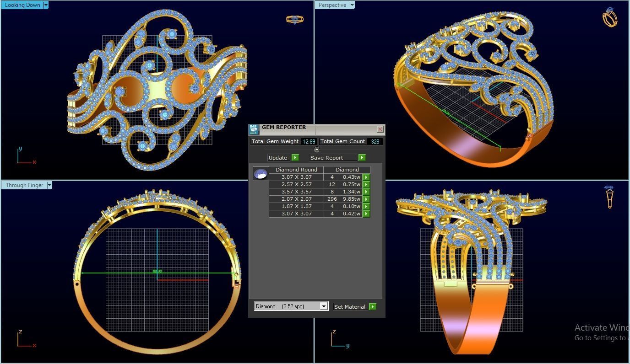This screenshot has width=630, height=364.
Task: Click the Looking Down viewport label
Action: click(x=22, y=5)
